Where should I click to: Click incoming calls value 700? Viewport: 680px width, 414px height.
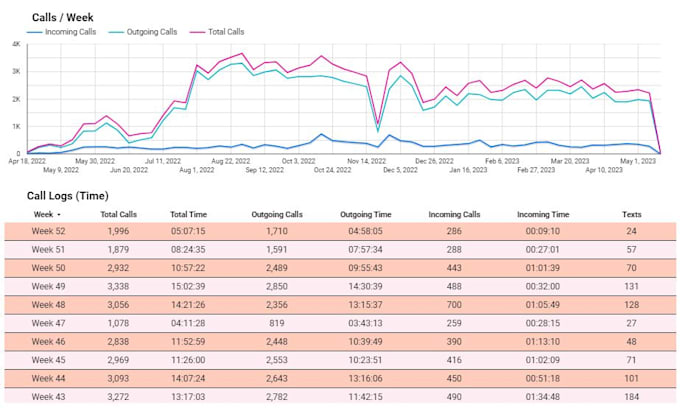point(454,305)
